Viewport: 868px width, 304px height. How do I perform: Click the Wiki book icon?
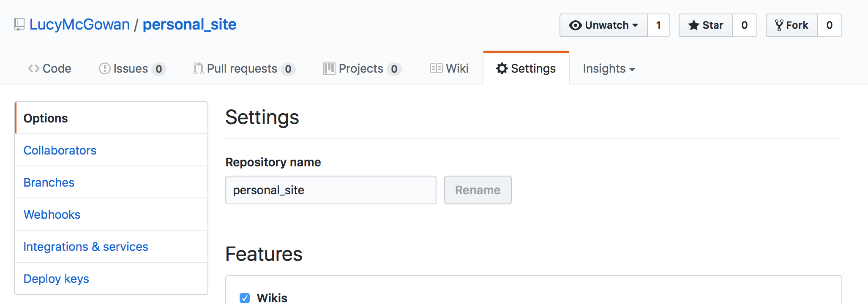click(x=436, y=68)
